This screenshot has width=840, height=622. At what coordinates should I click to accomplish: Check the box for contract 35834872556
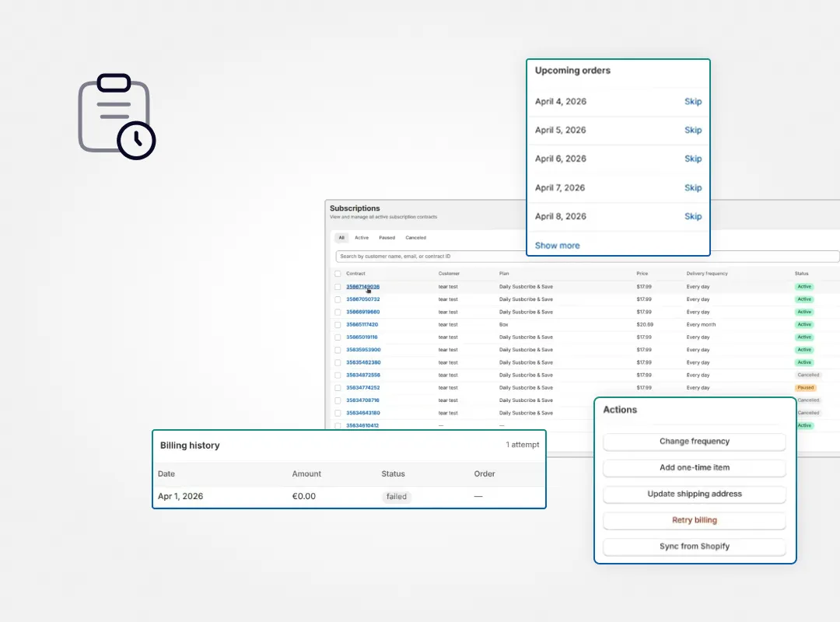click(x=338, y=375)
